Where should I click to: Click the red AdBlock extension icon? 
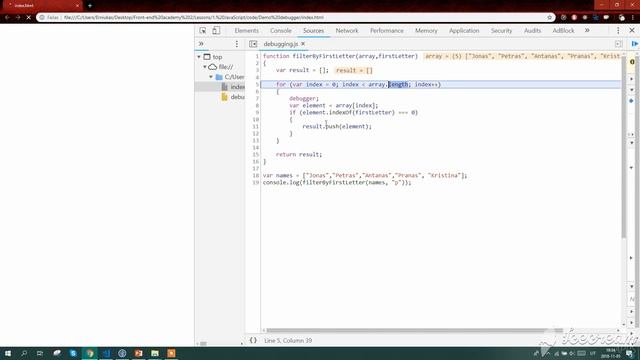[574, 18]
